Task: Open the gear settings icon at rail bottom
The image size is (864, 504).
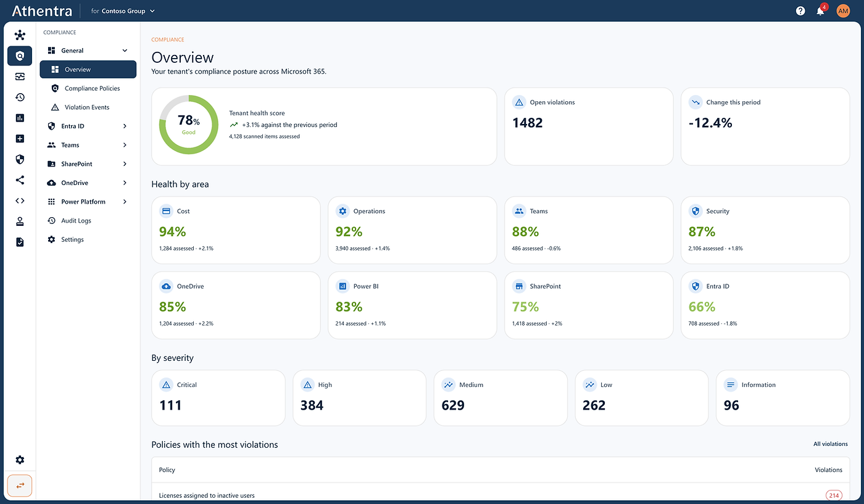Action: 20,460
